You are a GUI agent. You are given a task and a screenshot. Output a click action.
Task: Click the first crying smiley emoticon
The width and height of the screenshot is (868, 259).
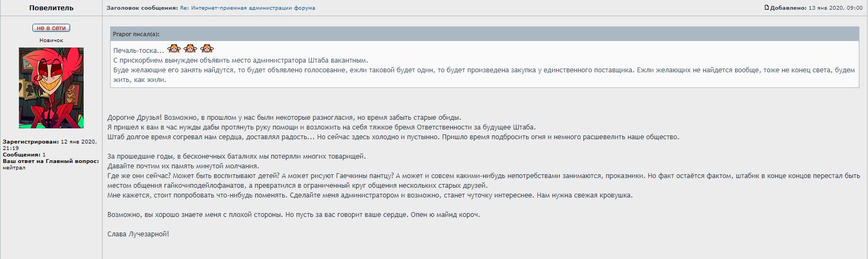[x=174, y=48]
